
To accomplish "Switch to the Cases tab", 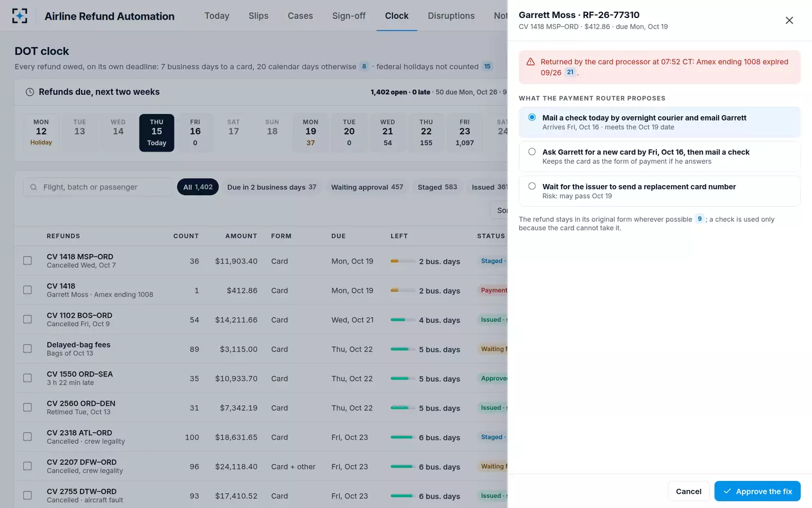I will [300, 16].
